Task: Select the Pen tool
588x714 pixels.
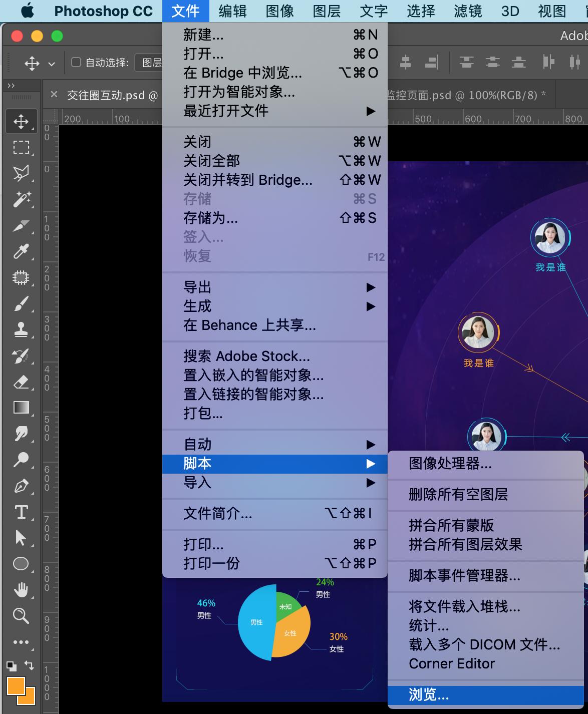Action: 21,486
